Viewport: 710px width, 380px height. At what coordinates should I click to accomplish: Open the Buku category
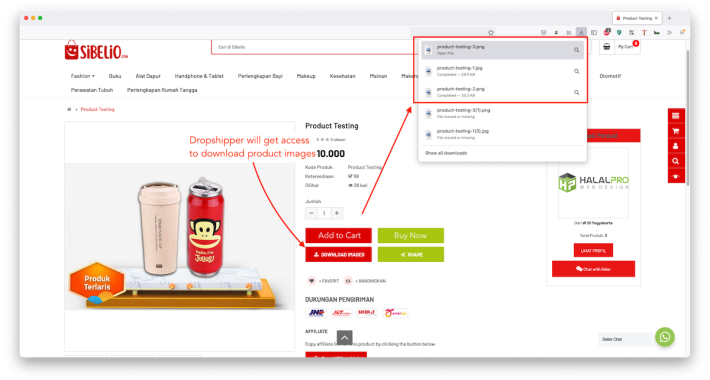pos(115,76)
